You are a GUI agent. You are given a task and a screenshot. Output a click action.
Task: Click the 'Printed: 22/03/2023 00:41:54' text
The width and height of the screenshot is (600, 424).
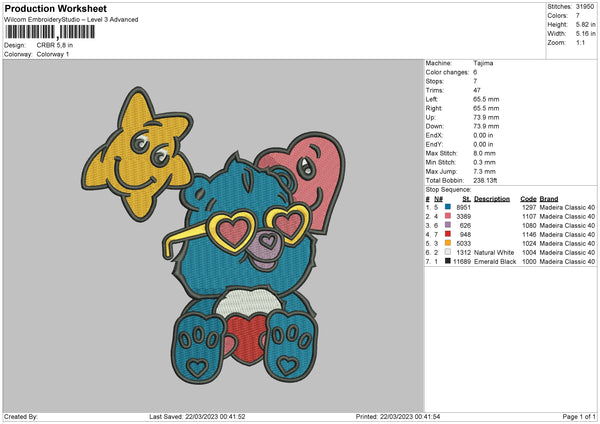[398, 416]
